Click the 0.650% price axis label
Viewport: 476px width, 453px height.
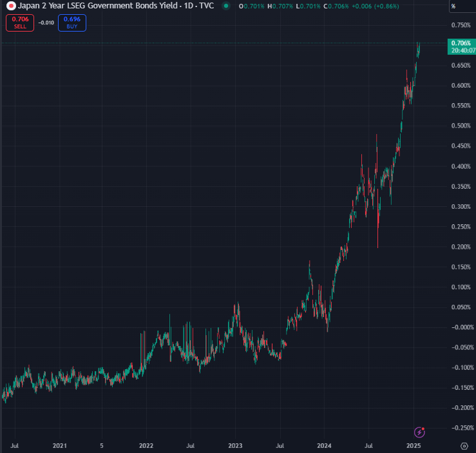(461, 65)
